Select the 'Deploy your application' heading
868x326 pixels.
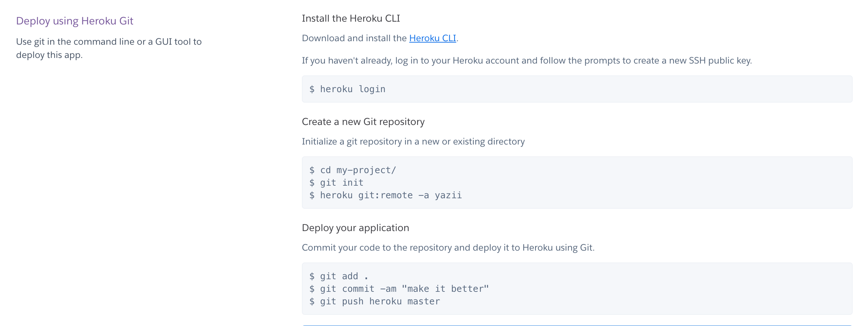pos(356,228)
